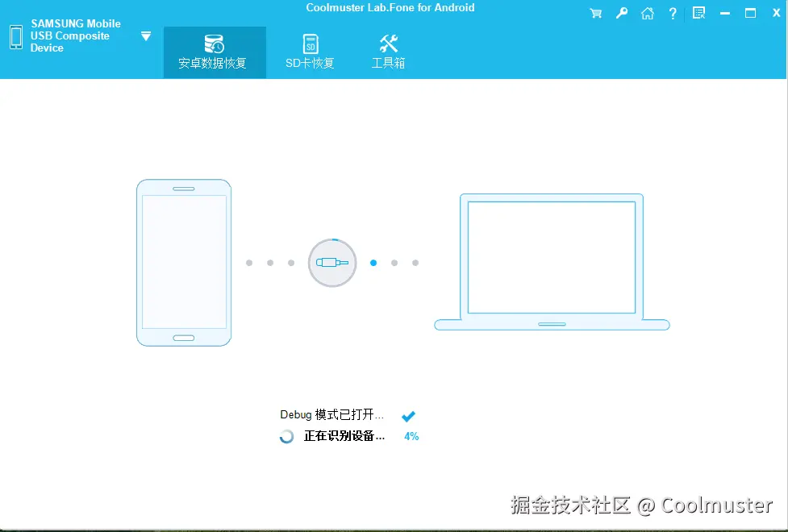Expand the SAMSUNG Mobile device dropdown arrow

point(146,35)
